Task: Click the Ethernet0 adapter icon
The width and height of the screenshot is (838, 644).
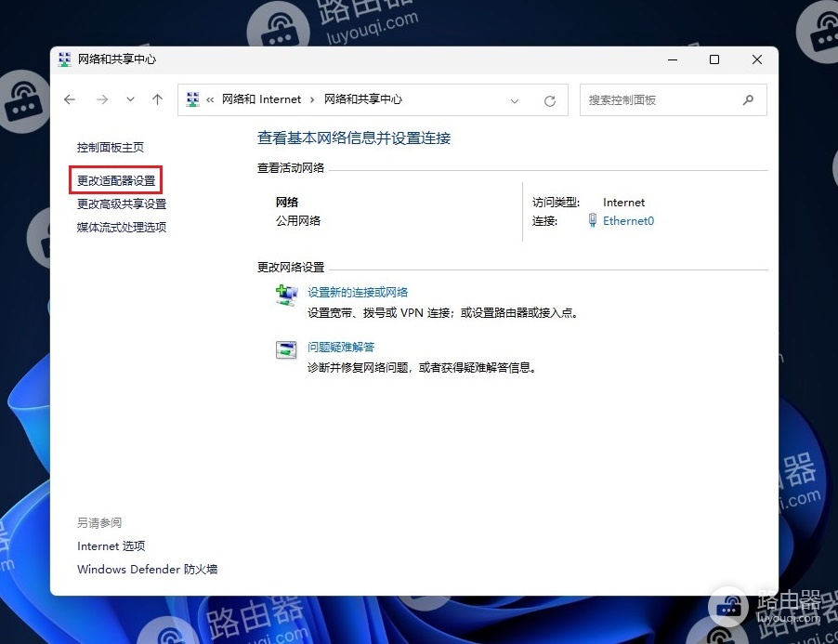Action: click(x=592, y=220)
